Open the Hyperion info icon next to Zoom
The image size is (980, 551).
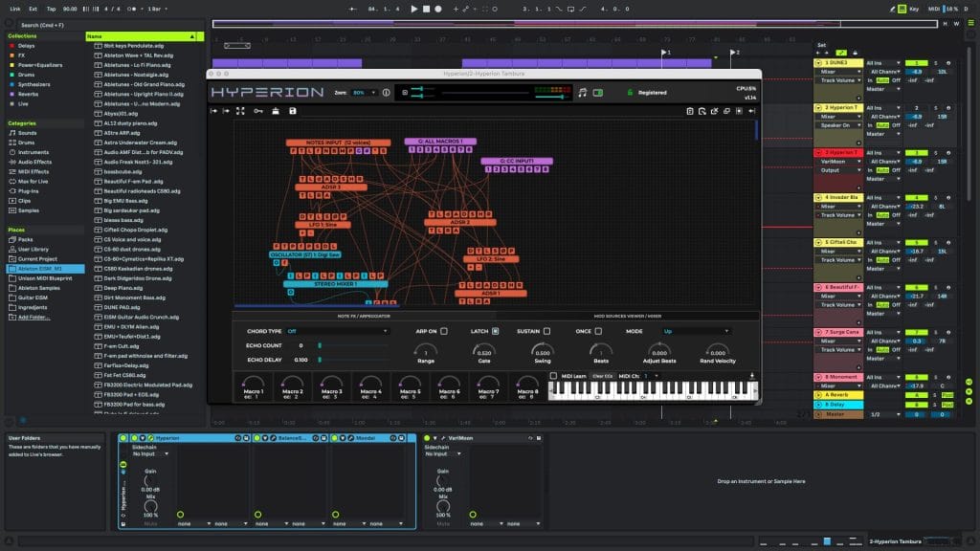387,93
